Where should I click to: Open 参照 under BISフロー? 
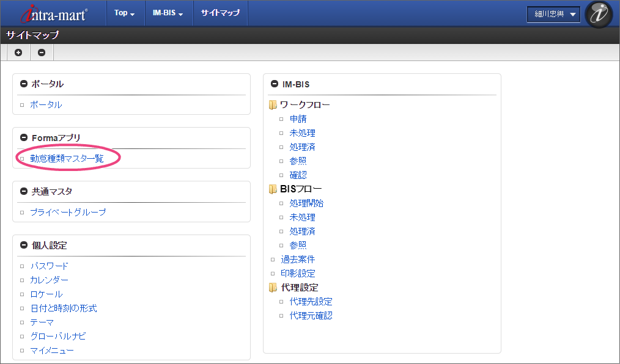click(298, 245)
